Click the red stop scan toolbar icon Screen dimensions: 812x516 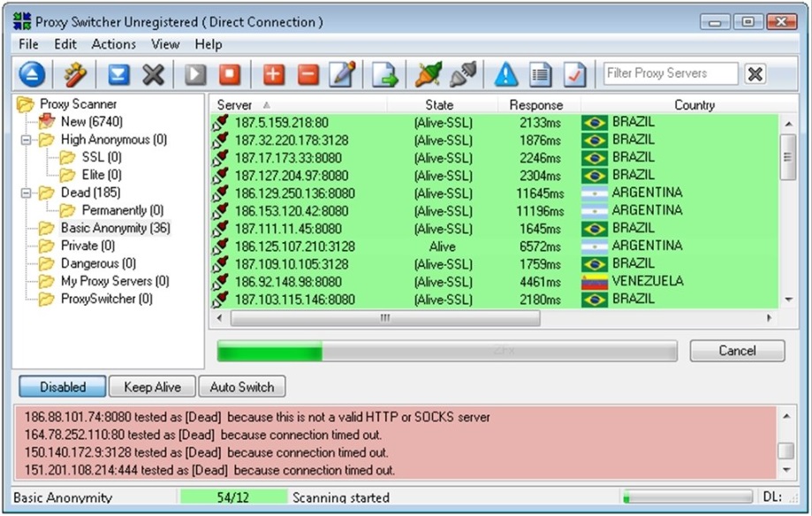[x=230, y=75]
